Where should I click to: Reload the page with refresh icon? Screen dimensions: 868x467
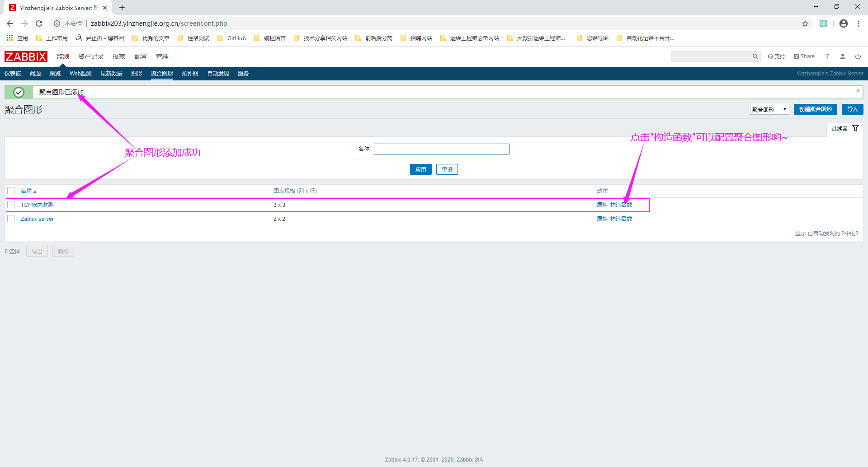pos(39,23)
